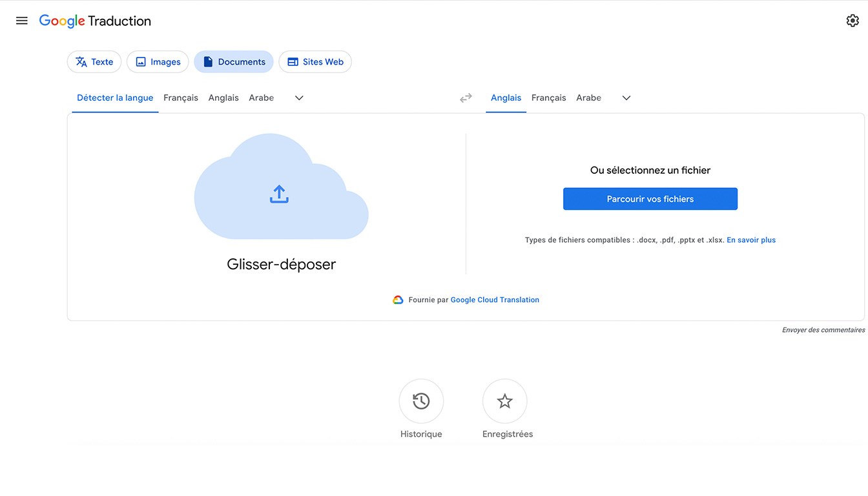868x496 pixels.
Task: Click the Enregistrées label
Action: point(508,434)
